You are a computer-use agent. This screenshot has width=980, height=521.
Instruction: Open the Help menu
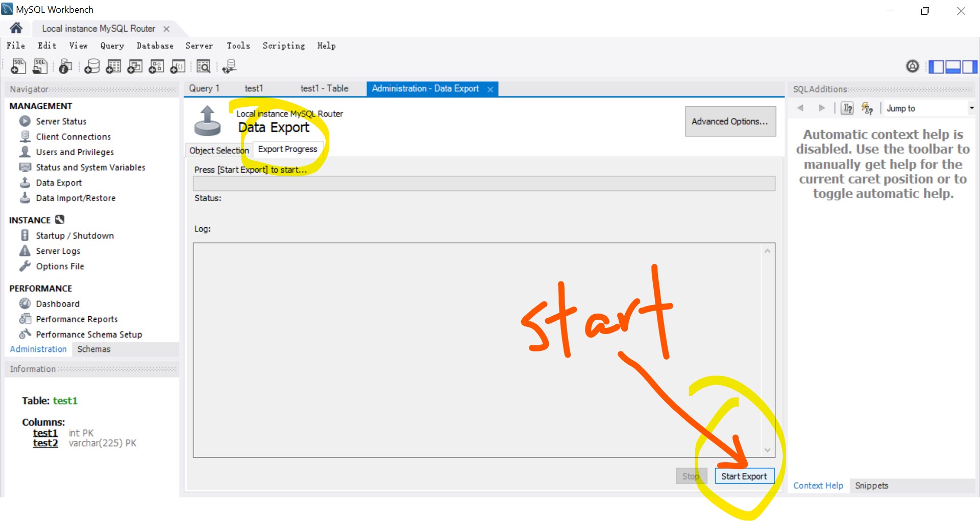click(x=327, y=45)
